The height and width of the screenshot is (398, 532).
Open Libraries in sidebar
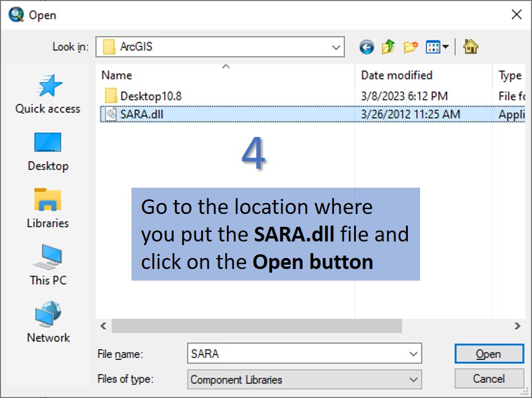pos(48,209)
